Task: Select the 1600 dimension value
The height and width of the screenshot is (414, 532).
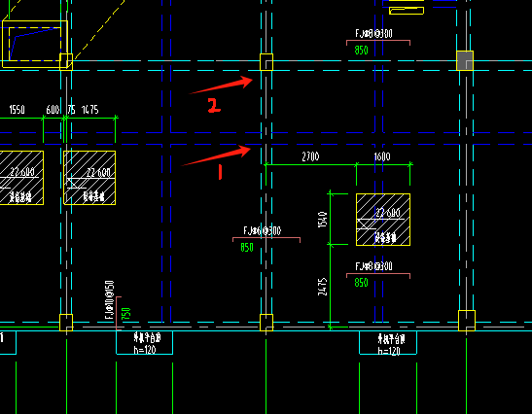Action: (x=382, y=156)
